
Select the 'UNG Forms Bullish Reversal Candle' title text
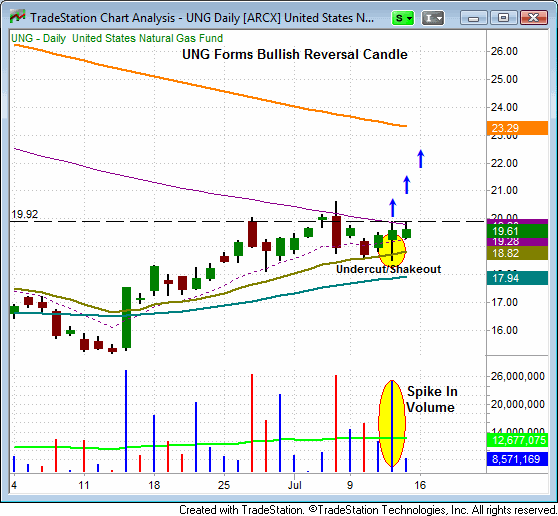(295, 54)
